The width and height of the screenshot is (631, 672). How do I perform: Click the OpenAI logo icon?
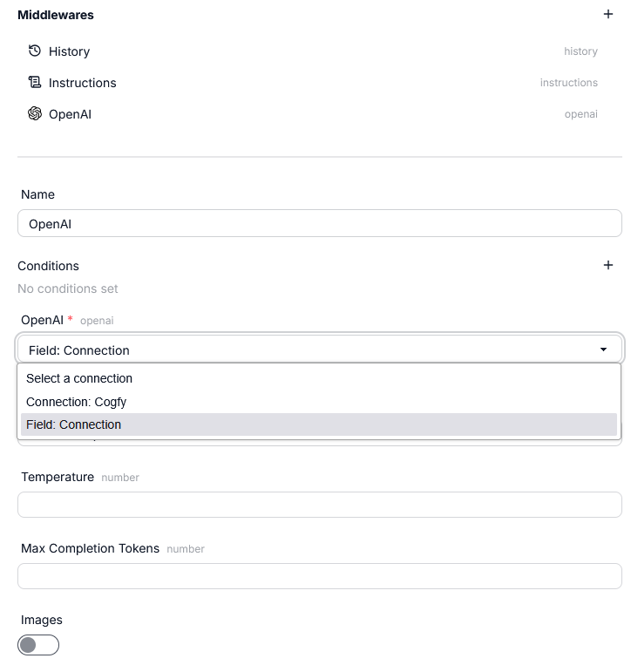35,113
